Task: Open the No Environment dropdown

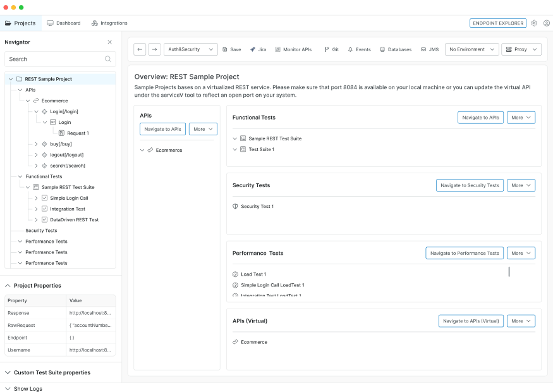Action: click(x=471, y=49)
